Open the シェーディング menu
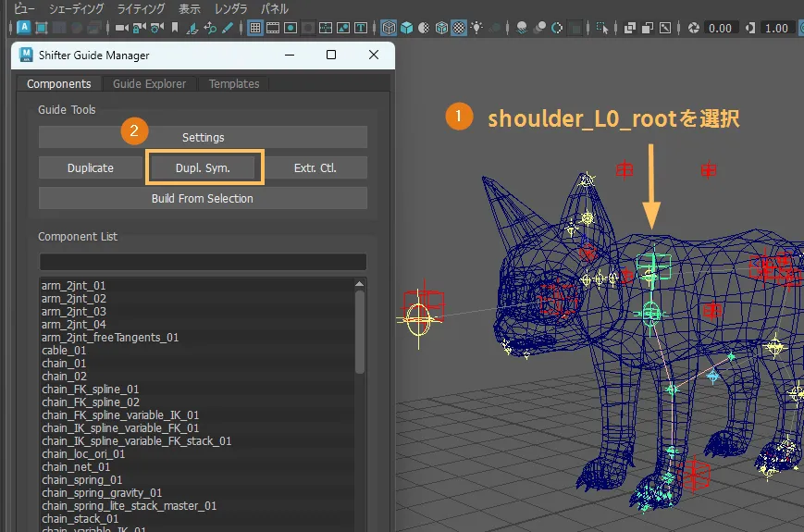The width and height of the screenshot is (804, 532). tap(77, 8)
